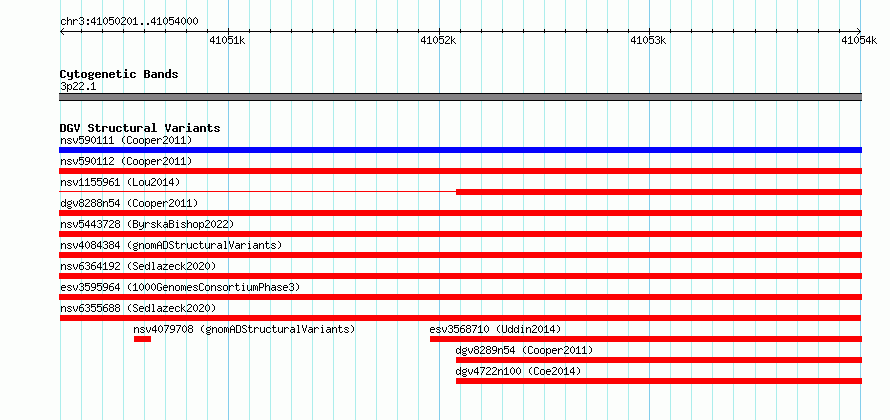Click the nsv6364192 (Sedlazeck2020) label

pyautogui.click(x=138, y=266)
